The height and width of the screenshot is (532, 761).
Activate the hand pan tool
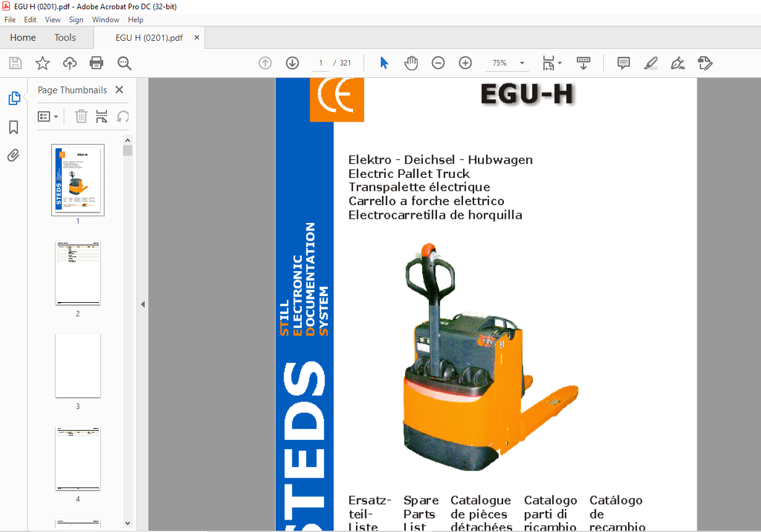click(x=411, y=63)
